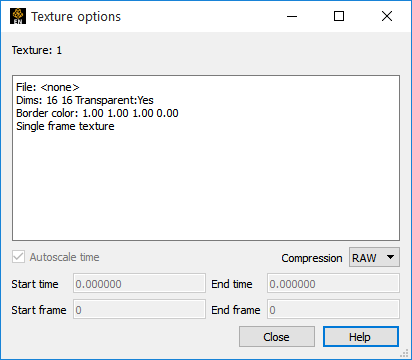Click the Border color values line

tap(97, 113)
